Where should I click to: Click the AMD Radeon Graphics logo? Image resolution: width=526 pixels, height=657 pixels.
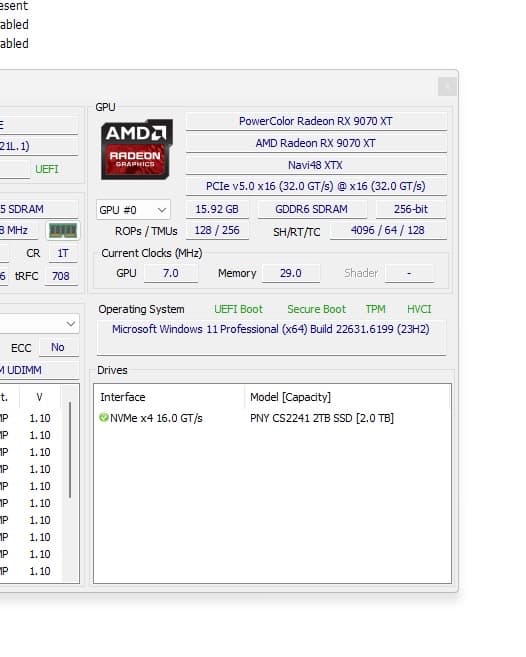click(137, 149)
